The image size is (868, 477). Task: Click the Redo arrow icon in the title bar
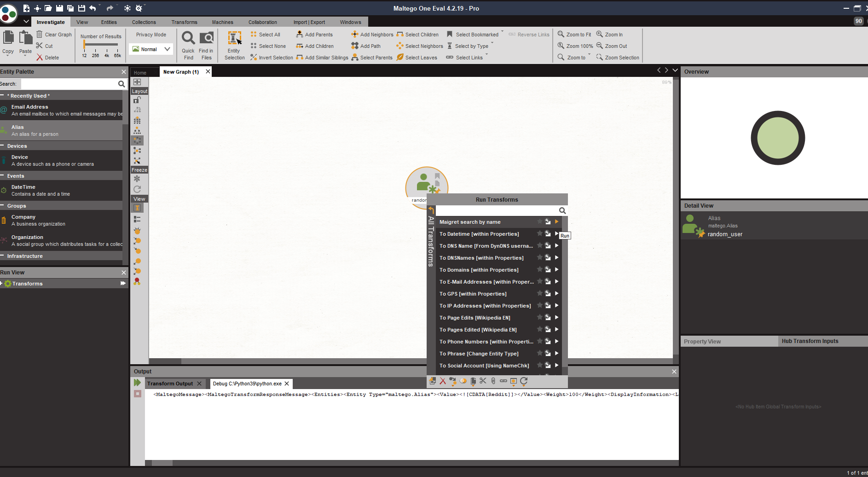click(x=110, y=8)
